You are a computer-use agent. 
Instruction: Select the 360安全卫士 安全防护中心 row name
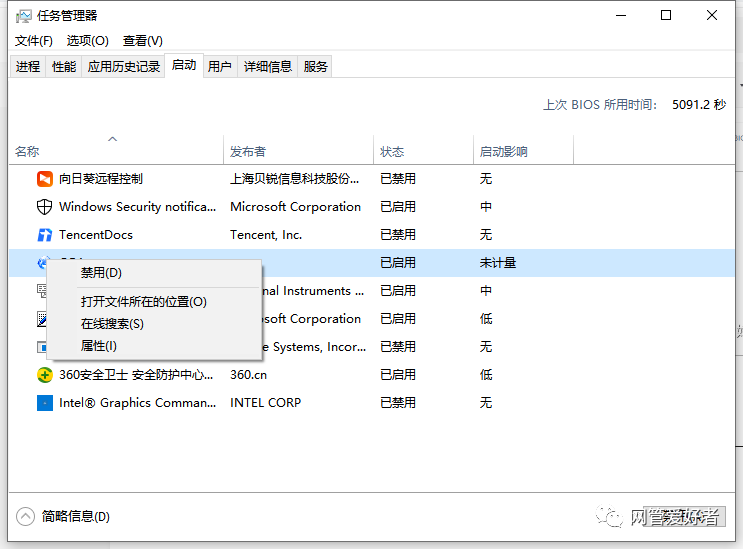tap(136, 375)
